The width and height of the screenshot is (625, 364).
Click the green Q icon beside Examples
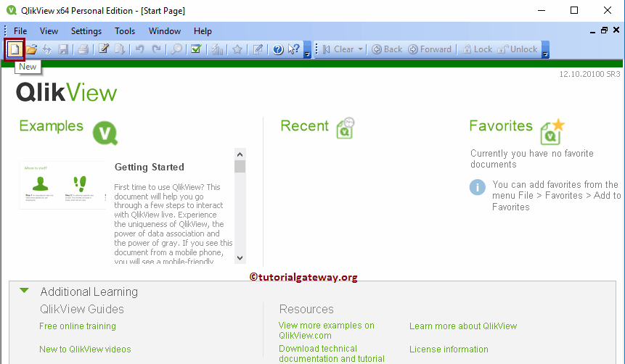coord(105,133)
